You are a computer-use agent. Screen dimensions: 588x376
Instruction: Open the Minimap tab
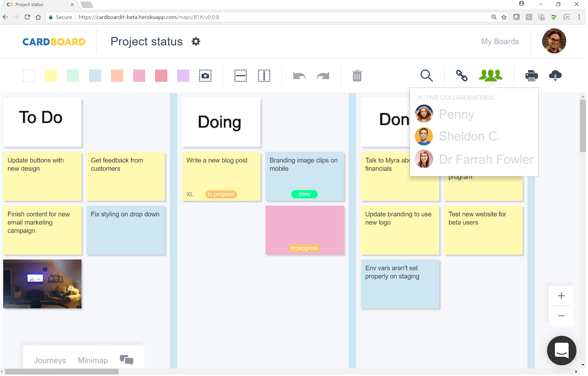coord(93,360)
